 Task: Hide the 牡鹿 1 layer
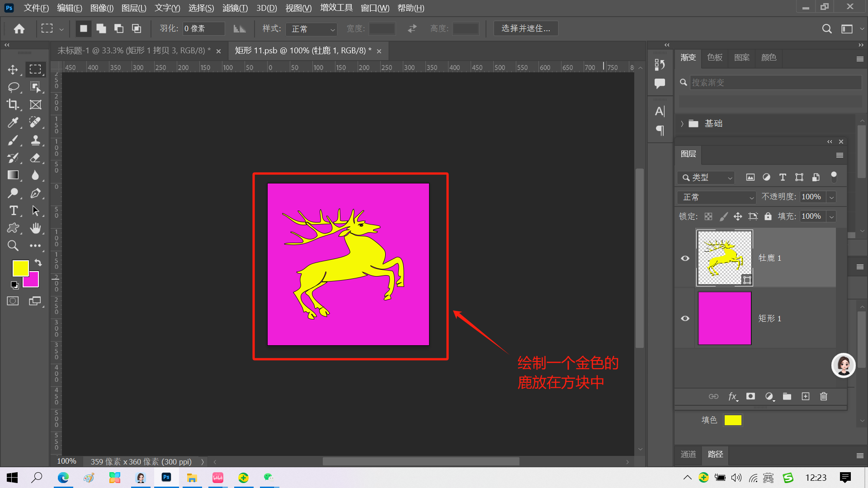(x=685, y=258)
